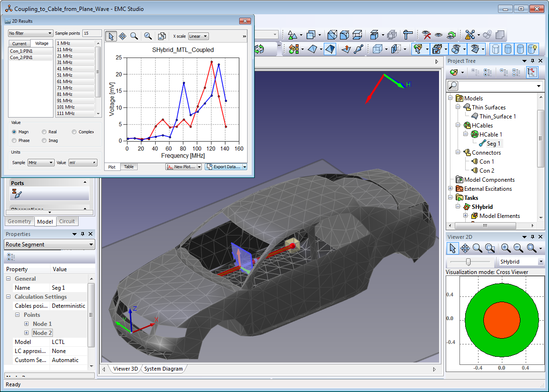Expand Node 1 in Properties points

27,324
